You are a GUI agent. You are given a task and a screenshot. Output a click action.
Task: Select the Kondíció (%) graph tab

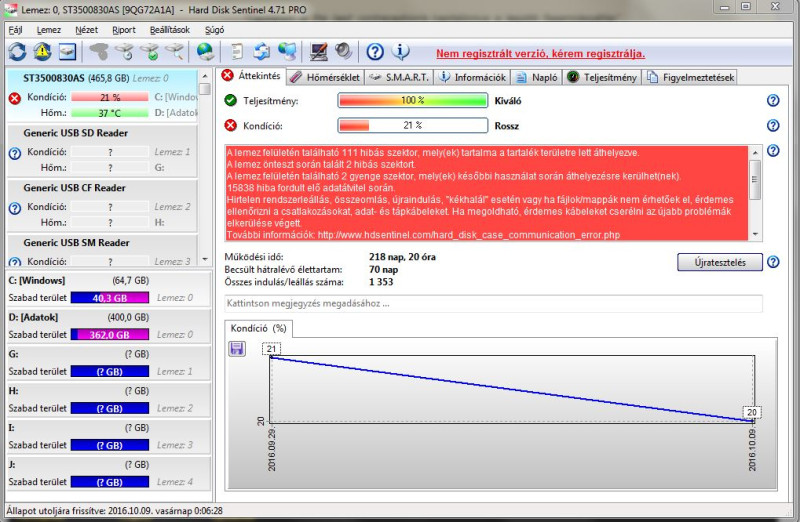259,328
